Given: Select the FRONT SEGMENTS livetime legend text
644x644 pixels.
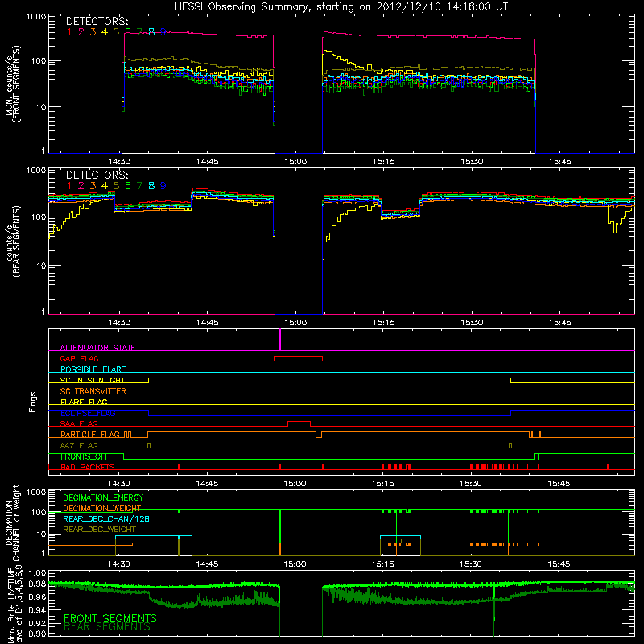Looking at the screenshot, I should [110, 618].
